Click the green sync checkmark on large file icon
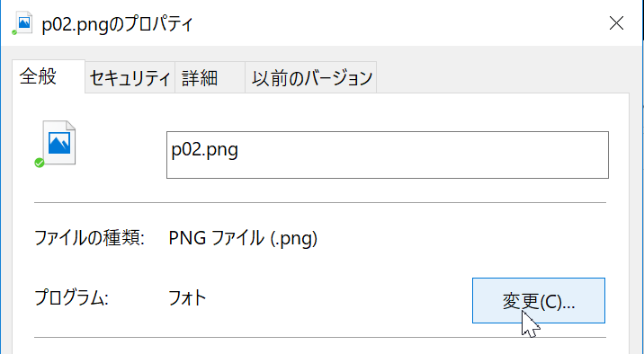Screen dimensions: 644x354 pyautogui.click(x=40, y=163)
